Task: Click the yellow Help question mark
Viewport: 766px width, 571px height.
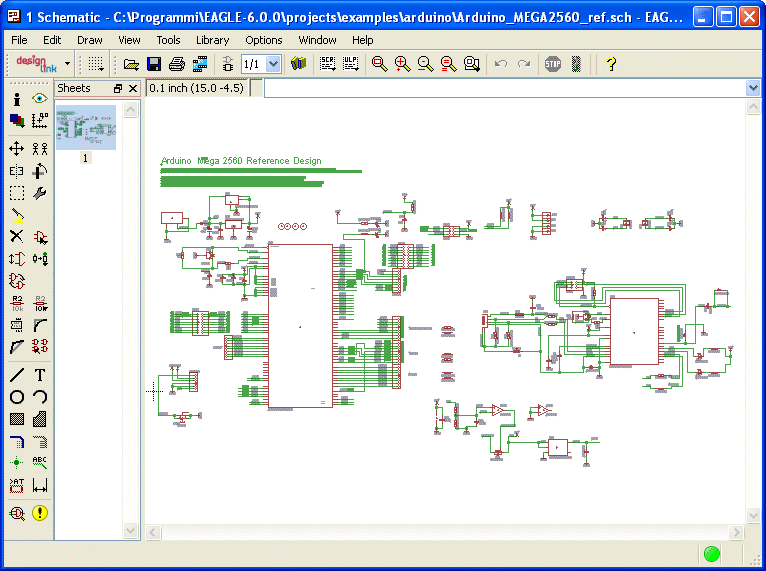Action: 611,63
